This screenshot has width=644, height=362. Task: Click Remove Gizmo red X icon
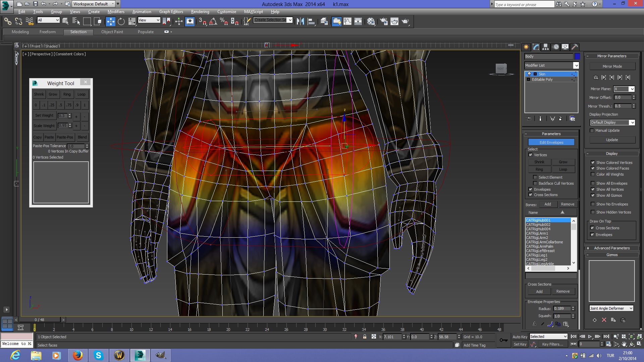604,320
